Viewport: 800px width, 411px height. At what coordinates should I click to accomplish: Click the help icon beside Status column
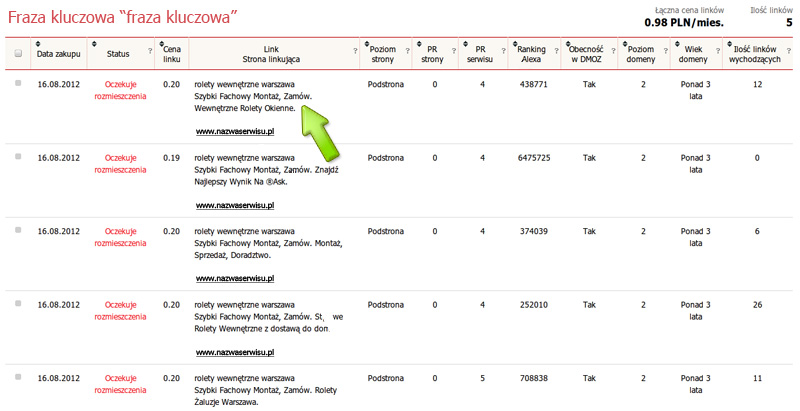point(151,51)
